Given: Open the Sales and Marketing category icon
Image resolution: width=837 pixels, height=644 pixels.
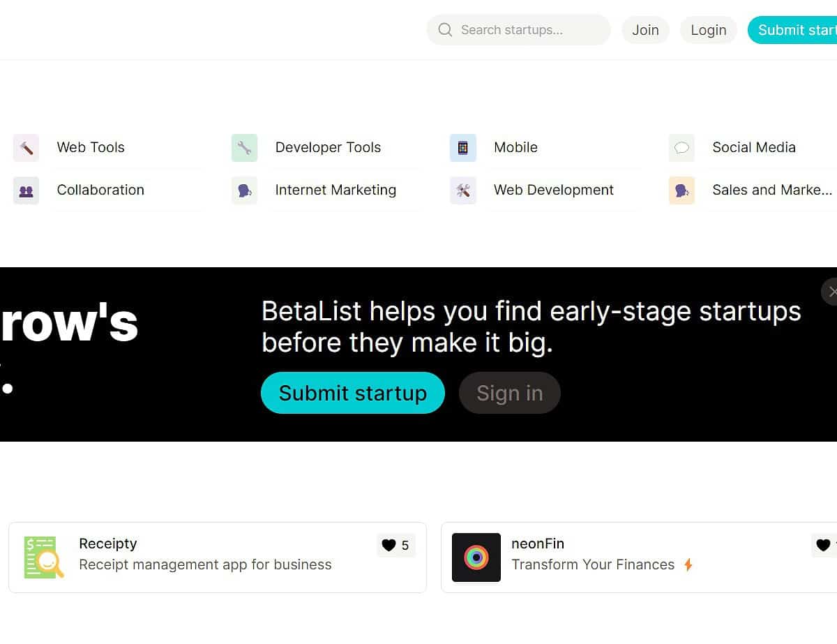Looking at the screenshot, I should point(681,190).
